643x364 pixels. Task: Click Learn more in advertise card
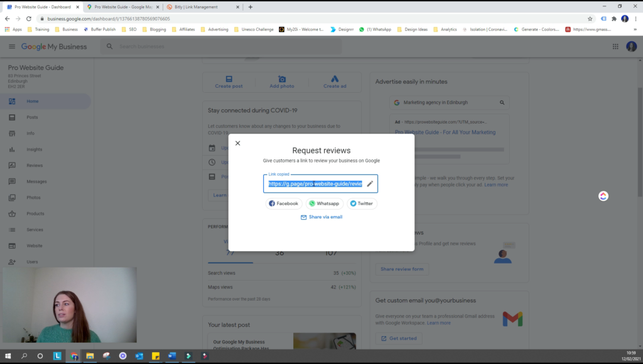coord(496,185)
